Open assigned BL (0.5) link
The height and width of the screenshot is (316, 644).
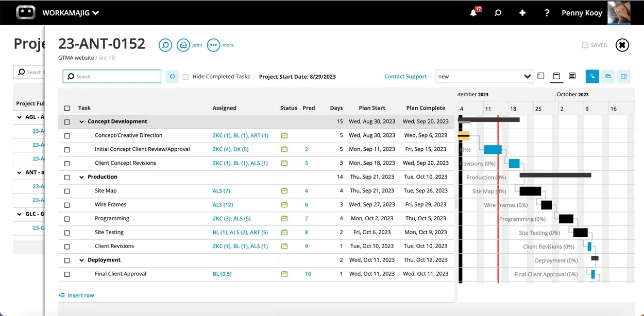pyautogui.click(x=222, y=274)
